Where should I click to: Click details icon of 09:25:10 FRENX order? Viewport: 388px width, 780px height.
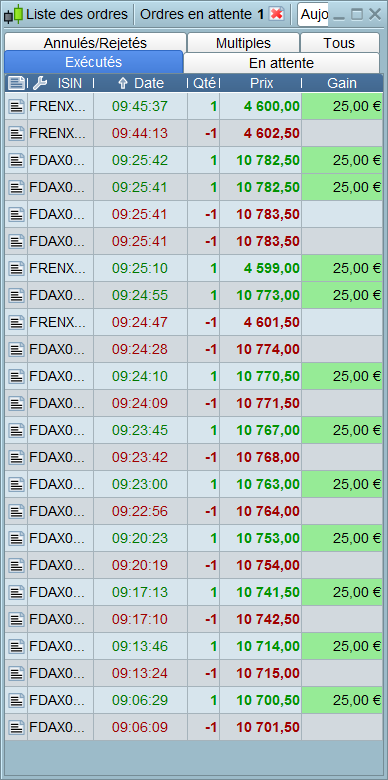point(16,269)
